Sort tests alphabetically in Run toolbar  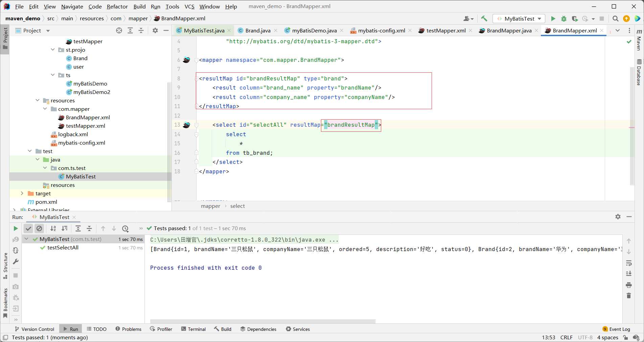pyautogui.click(x=53, y=228)
